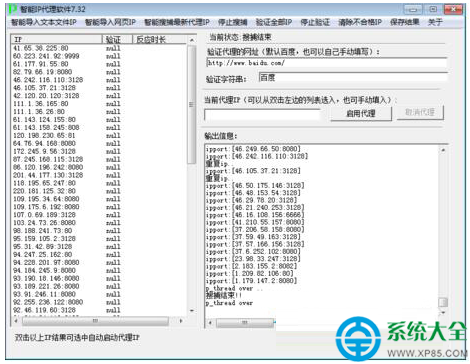
Task: Click the IP list vertical scrollbar thumb
Action: click(191, 105)
